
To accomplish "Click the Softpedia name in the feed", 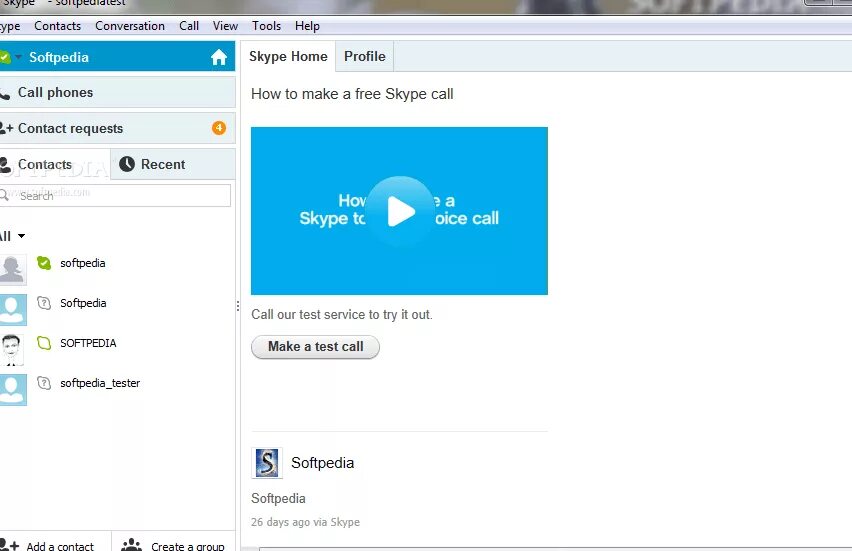I will pos(323,463).
